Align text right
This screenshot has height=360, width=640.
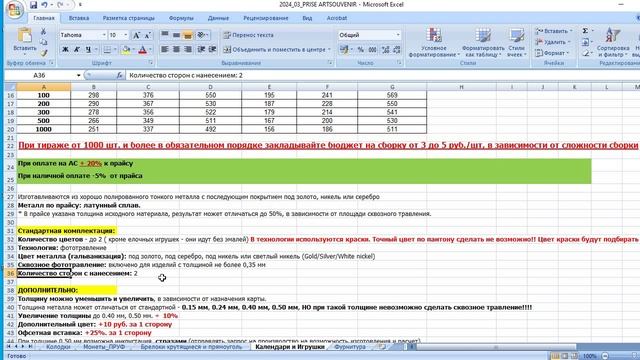click(x=188, y=49)
